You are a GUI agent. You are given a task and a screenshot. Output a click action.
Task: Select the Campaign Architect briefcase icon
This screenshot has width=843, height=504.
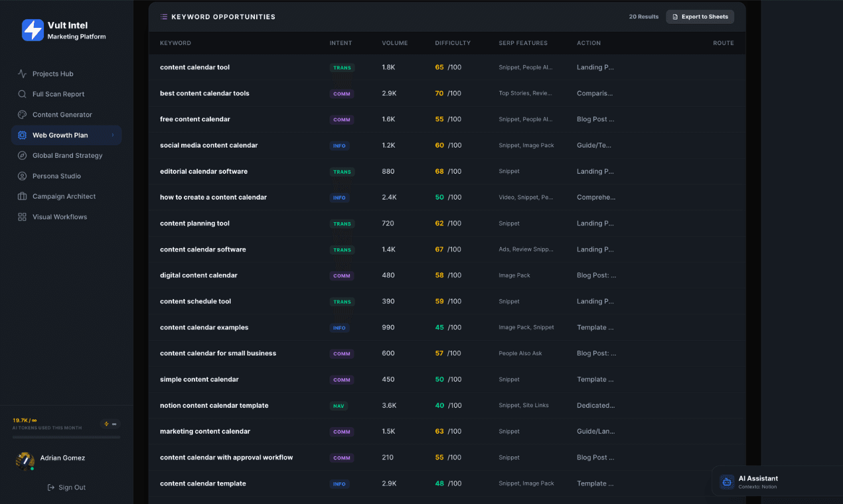23,196
